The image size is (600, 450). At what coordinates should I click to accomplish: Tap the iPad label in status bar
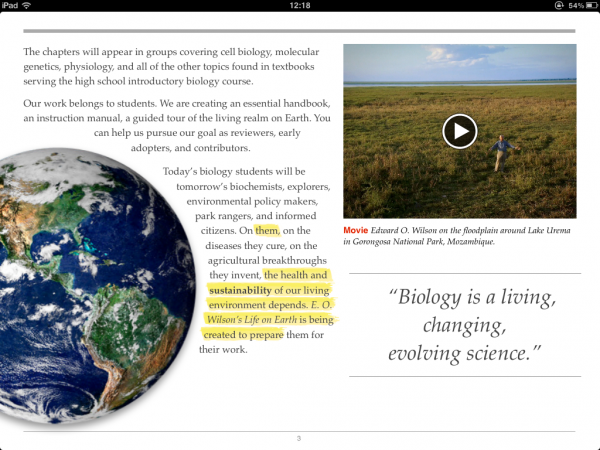[10, 6]
